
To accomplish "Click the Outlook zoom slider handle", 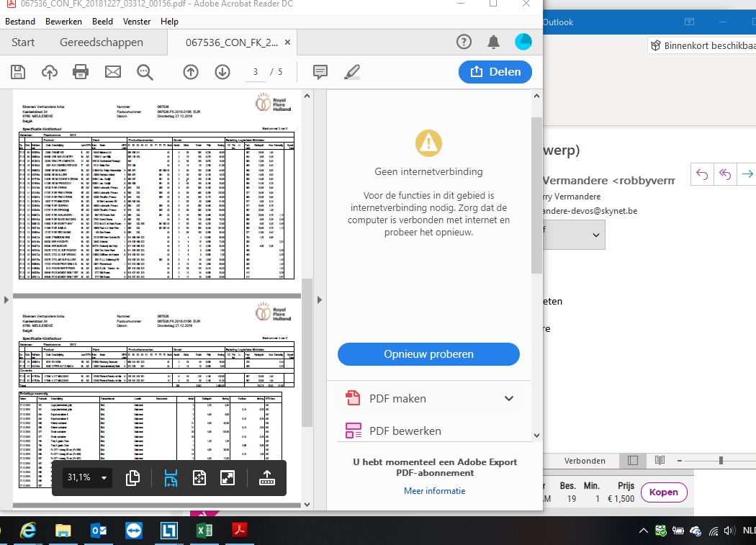I will coord(721,461).
